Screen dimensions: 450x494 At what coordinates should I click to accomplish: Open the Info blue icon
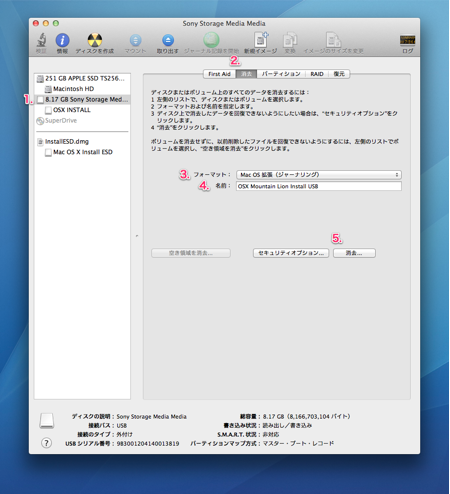point(62,40)
